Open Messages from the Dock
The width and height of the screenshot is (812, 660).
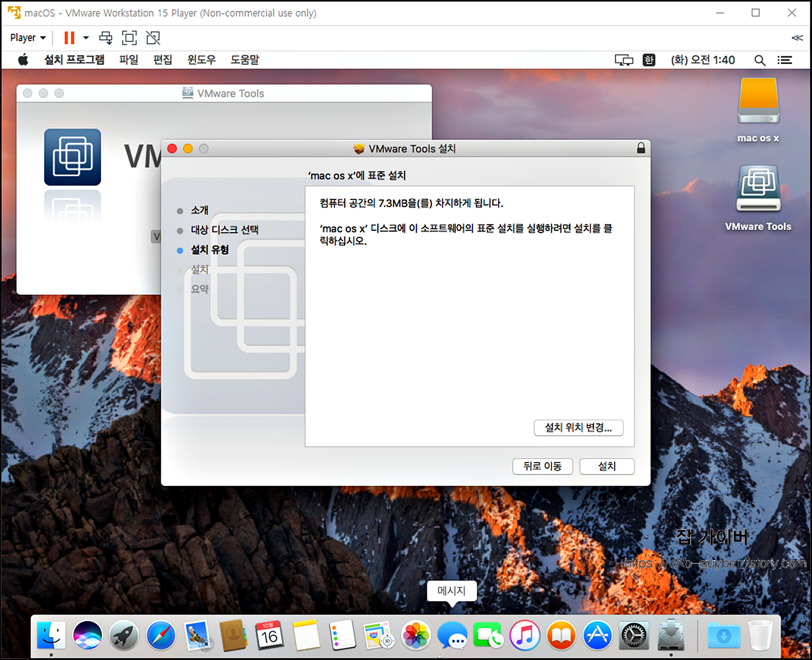452,635
